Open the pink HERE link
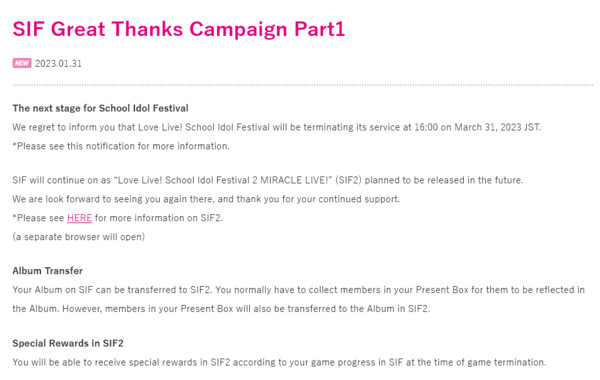The width and height of the screenshot is (600, 380). (79, 218)
